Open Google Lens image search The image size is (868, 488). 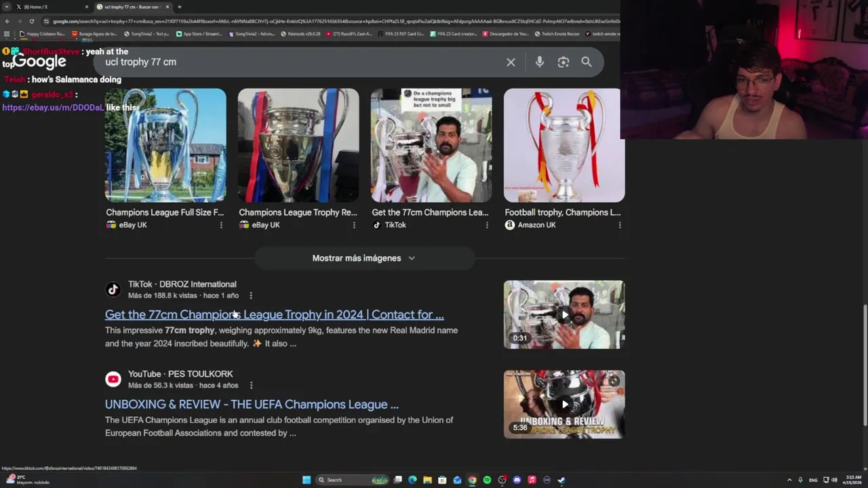tap(563, 62)
